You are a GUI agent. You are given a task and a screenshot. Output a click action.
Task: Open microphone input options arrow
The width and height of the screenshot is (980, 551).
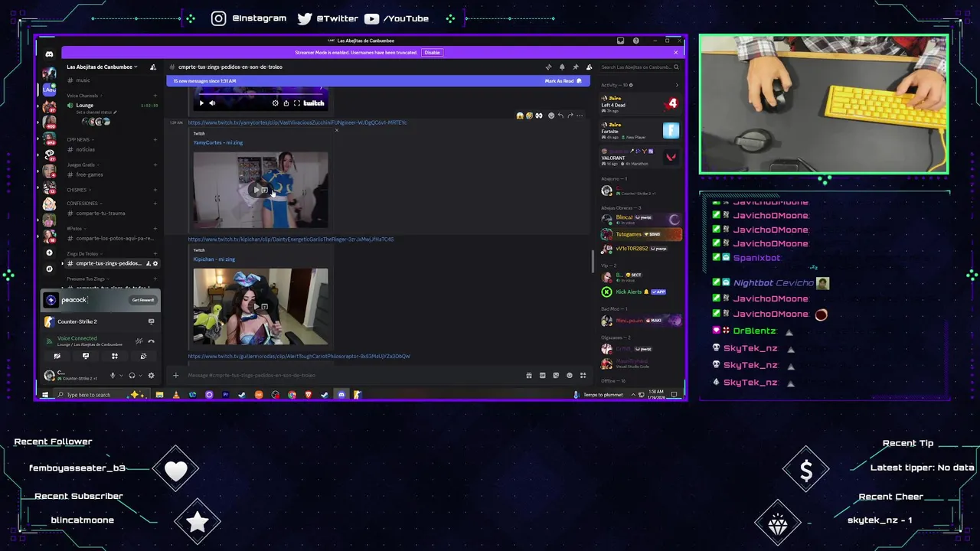pos(121,375)
